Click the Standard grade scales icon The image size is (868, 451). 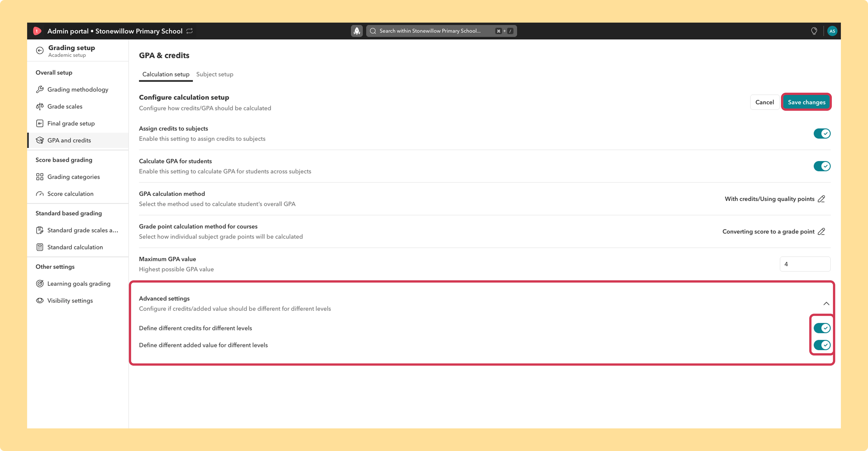coord(40,230)
